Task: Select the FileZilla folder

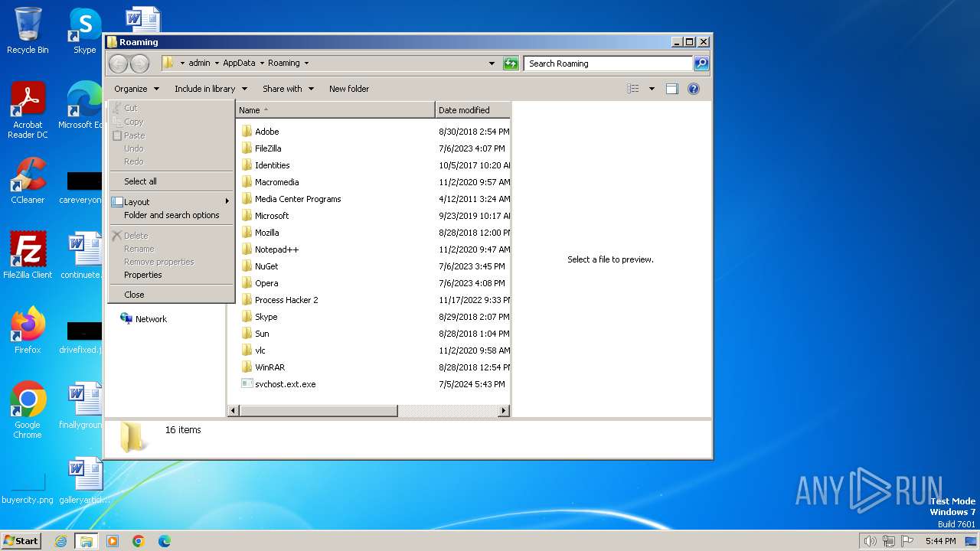Action: [x=268, y=148]
